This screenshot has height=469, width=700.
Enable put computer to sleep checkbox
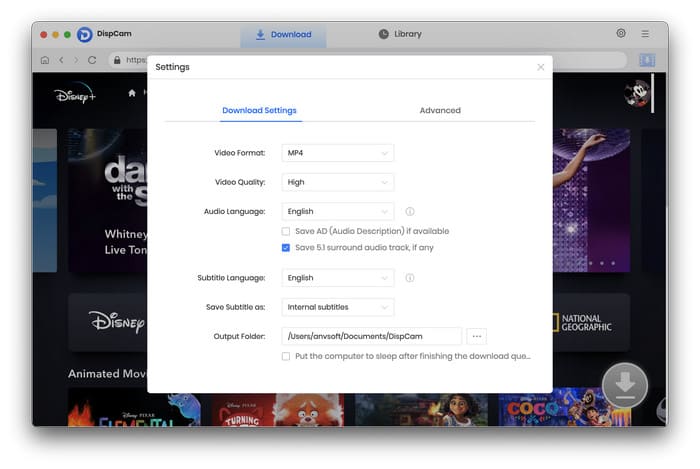(286, 356)
